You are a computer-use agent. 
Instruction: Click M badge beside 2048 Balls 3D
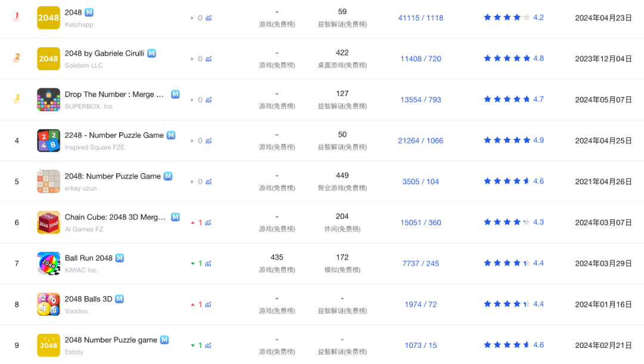119,298
